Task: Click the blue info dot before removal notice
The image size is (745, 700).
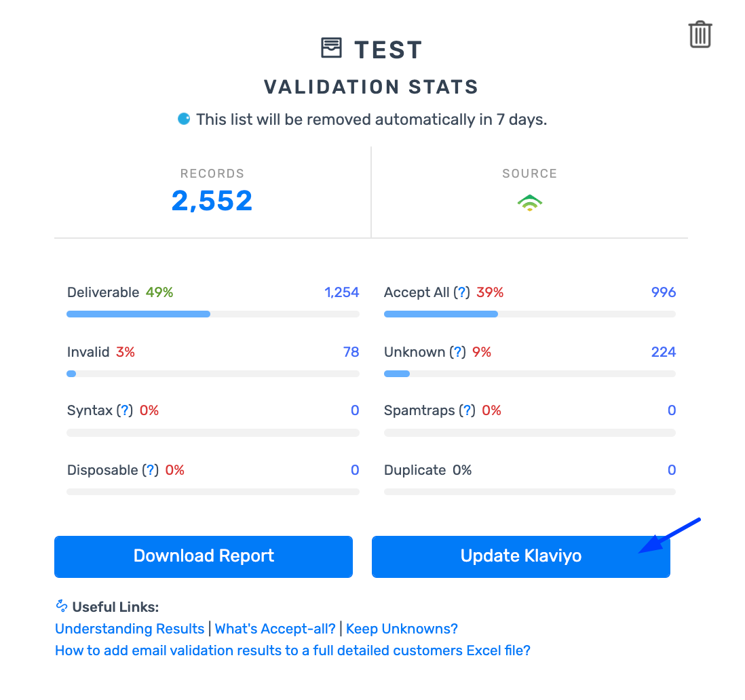Action: point(184,119)
